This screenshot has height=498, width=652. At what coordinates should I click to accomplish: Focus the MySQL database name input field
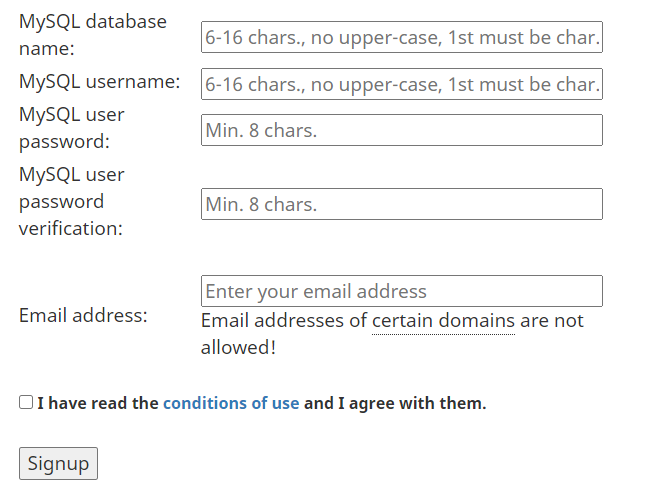(402, 37)
